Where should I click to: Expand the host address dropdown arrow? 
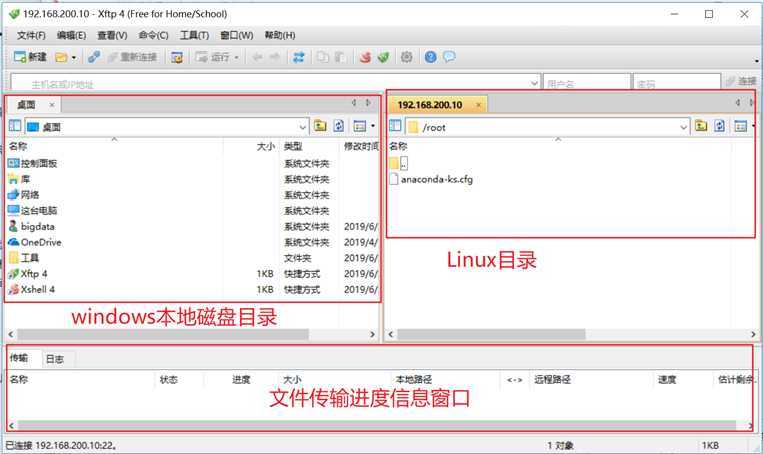pyautogui.click(x=534, y=84)
